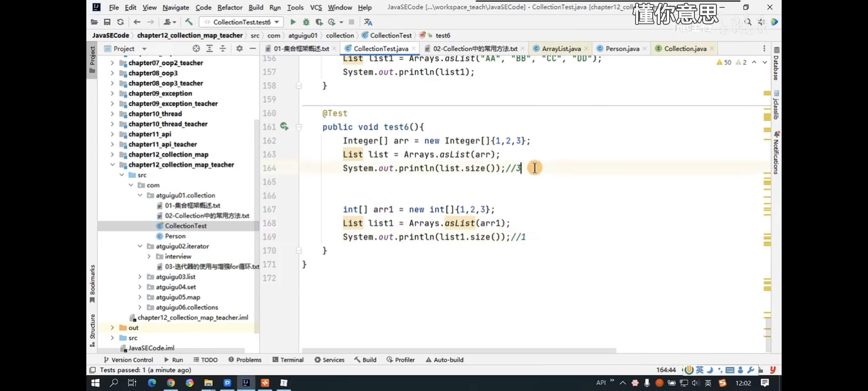This screenshot has width=868, height=391.
Task: Open the Refactor menu
Action: pyautogui.click(x=229, y=7)
